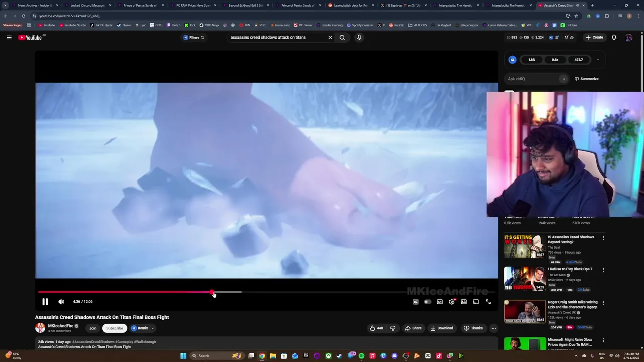Dislike the video
644x362 pixels.
[393, 328]
